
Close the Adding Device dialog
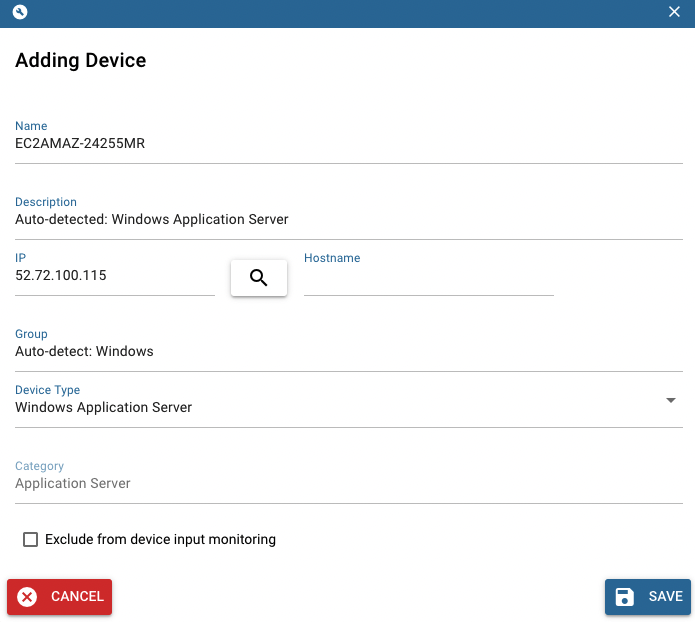point(674,12)
